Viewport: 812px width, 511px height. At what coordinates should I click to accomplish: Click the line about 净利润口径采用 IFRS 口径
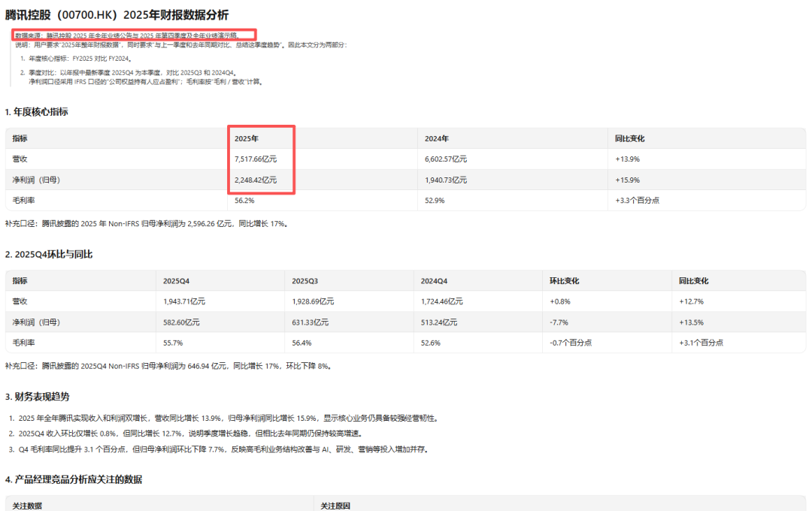click(146, 82)
